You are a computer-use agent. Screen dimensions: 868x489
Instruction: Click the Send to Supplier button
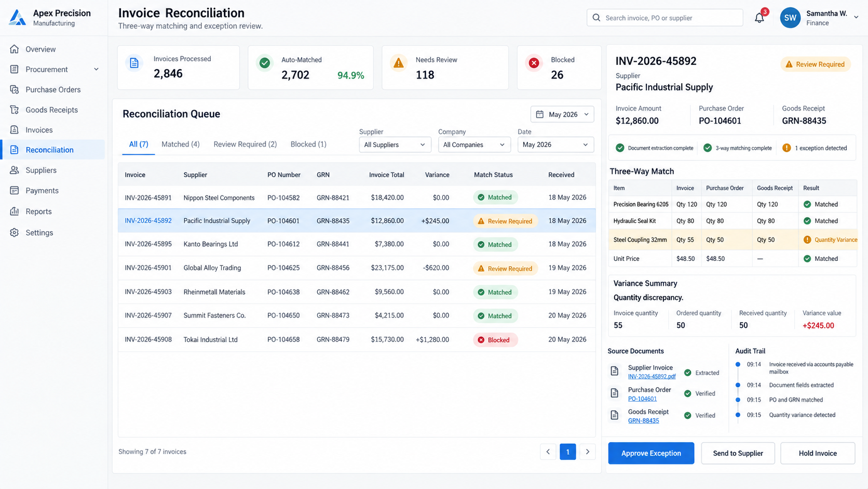(x=738, y=453)
